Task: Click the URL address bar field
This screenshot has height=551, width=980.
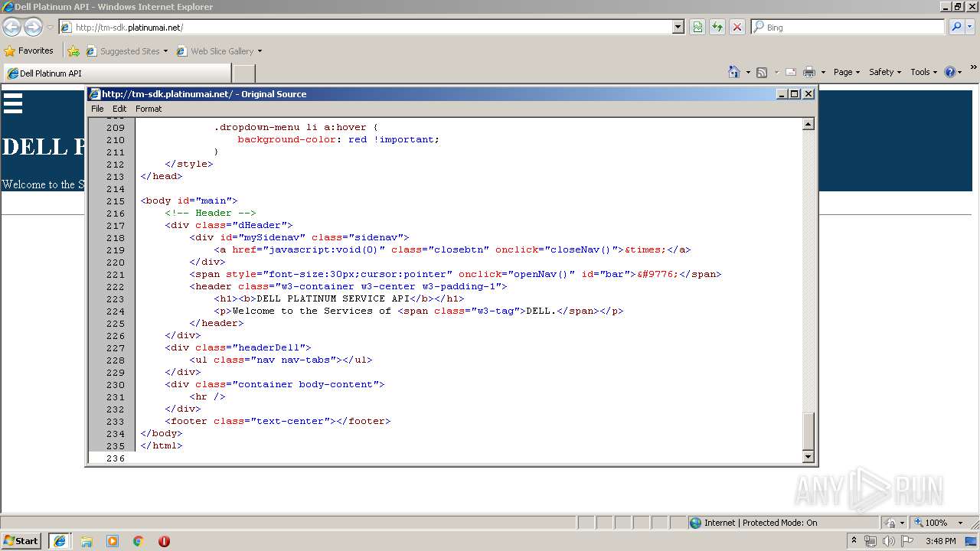Action: [371, 27]
